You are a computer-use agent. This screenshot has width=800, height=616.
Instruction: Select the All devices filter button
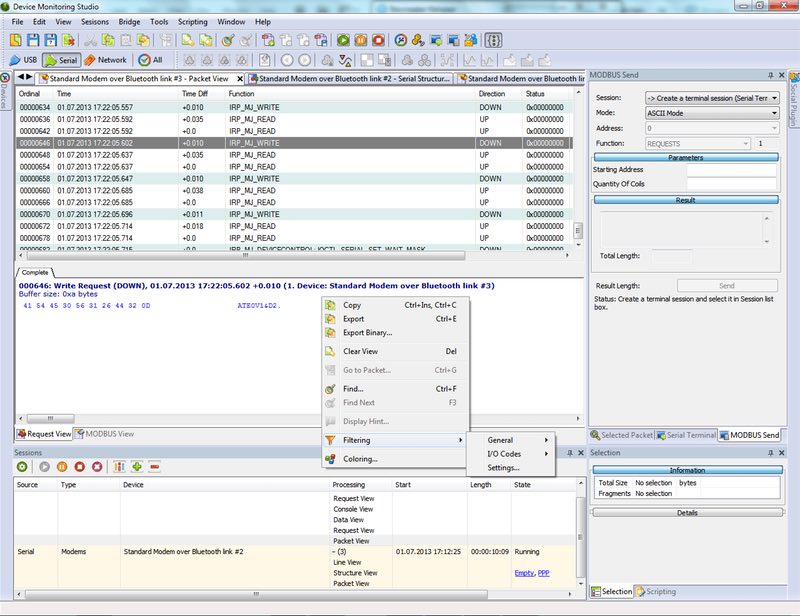[151, 60]
